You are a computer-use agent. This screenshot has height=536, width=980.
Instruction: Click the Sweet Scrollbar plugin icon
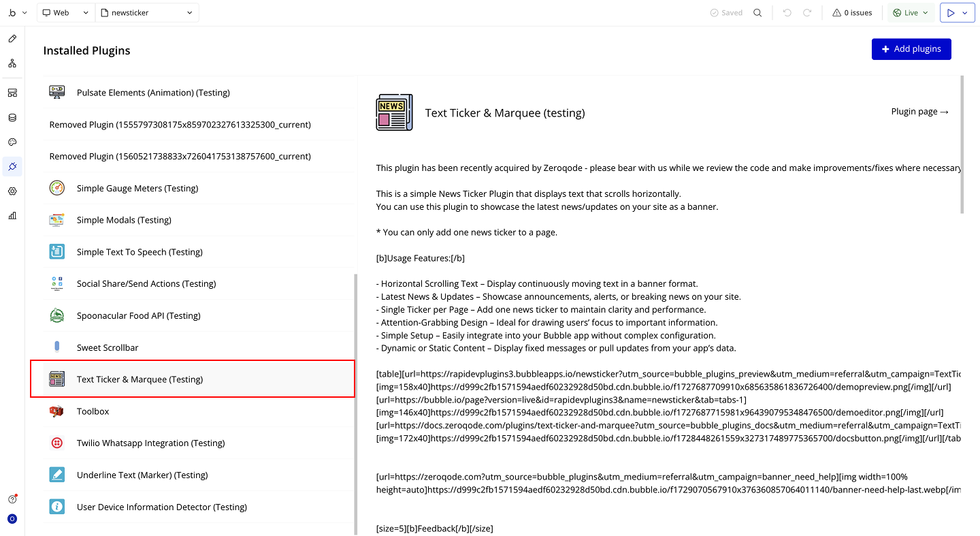[x=57, y=347]
